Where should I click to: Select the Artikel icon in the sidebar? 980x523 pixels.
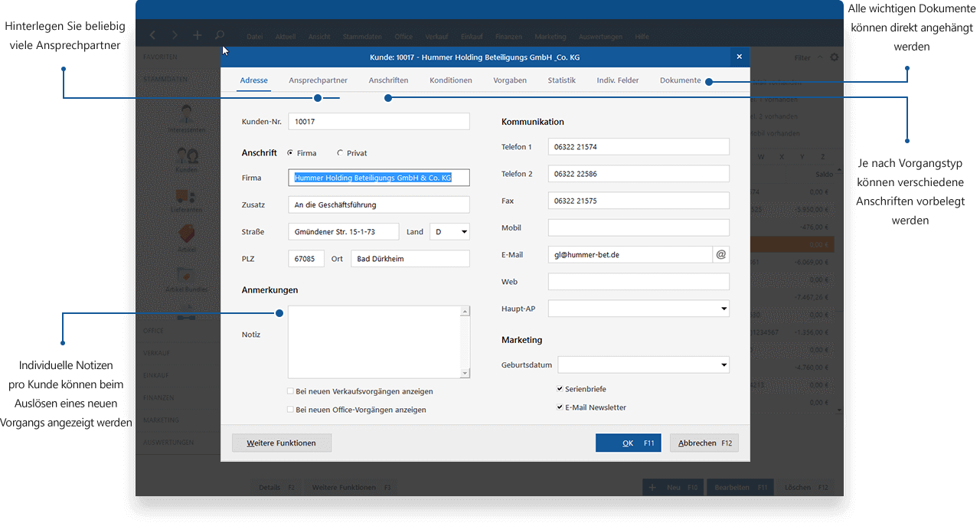[186, 239]
